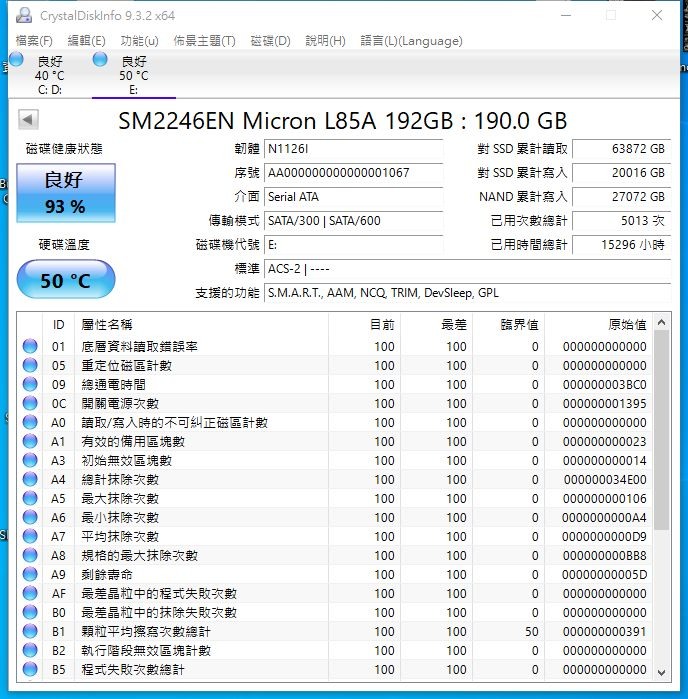Click the previous disk arrow button
The width and height of the screenshot is (688, 699).
tap(28, 119)
